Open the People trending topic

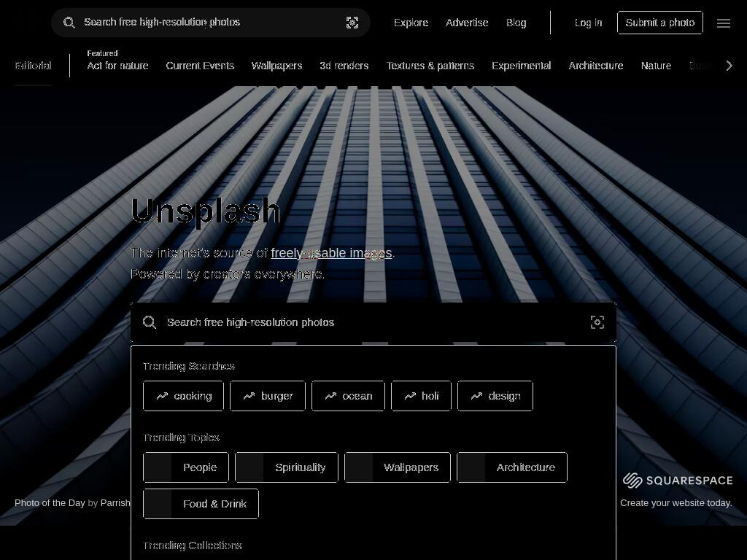pos(186,467)
